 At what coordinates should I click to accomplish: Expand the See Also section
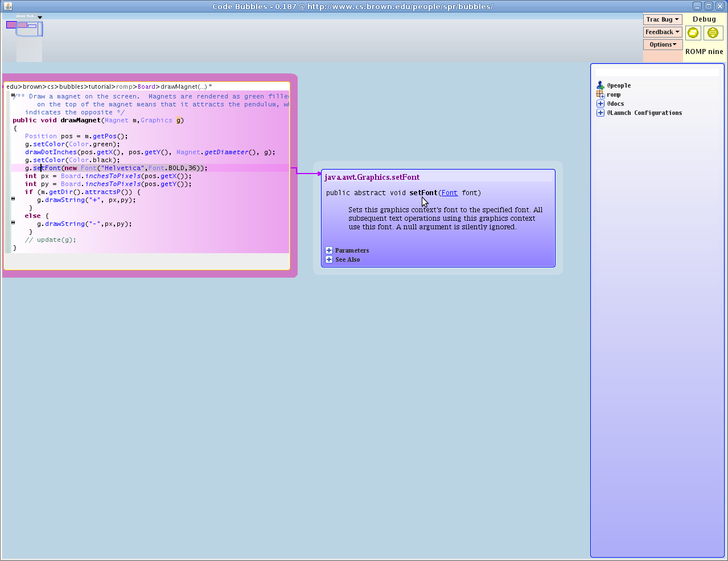pos(329,259)
